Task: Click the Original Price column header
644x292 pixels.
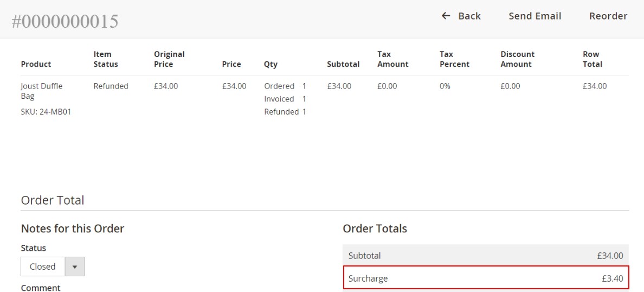Action: [169, 59]
